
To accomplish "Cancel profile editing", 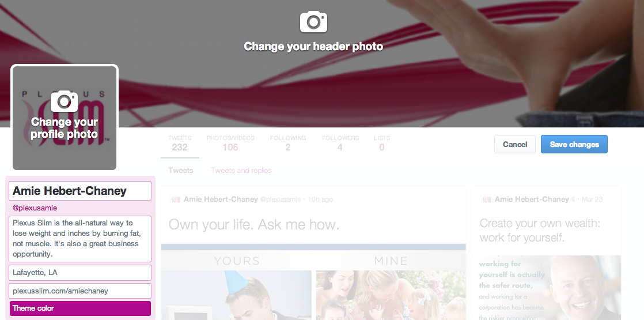I will [514, 144].
